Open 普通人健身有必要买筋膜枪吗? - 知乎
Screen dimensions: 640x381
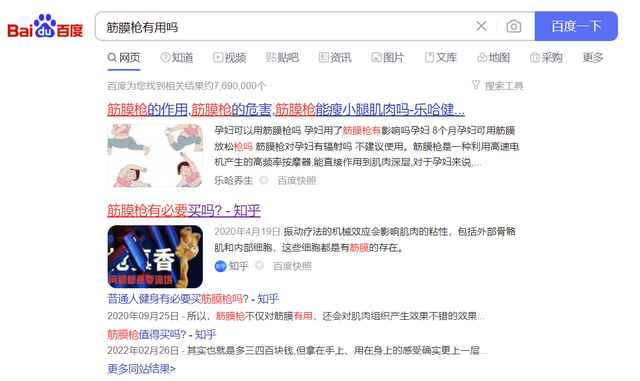pos(193,299)
